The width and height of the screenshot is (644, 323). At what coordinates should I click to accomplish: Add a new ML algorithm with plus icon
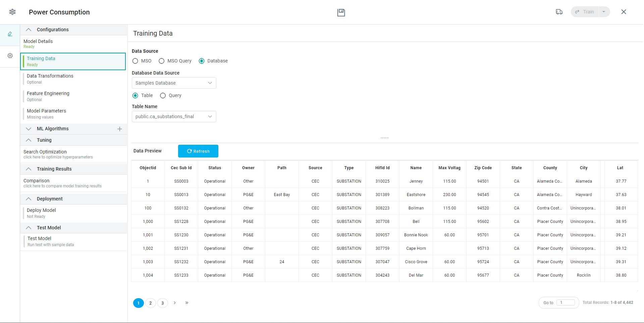point(120,129)
